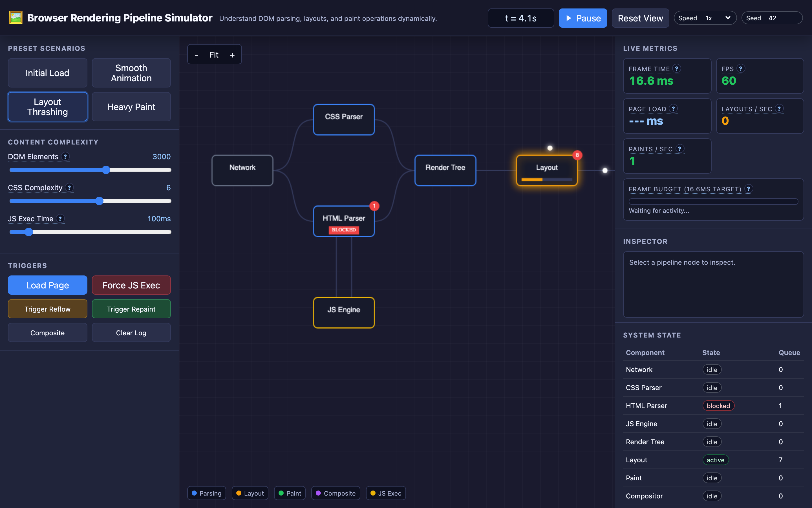This screenshot has height=508, width=812.
Task: Click the Queue column header
Action: point(789,352)
